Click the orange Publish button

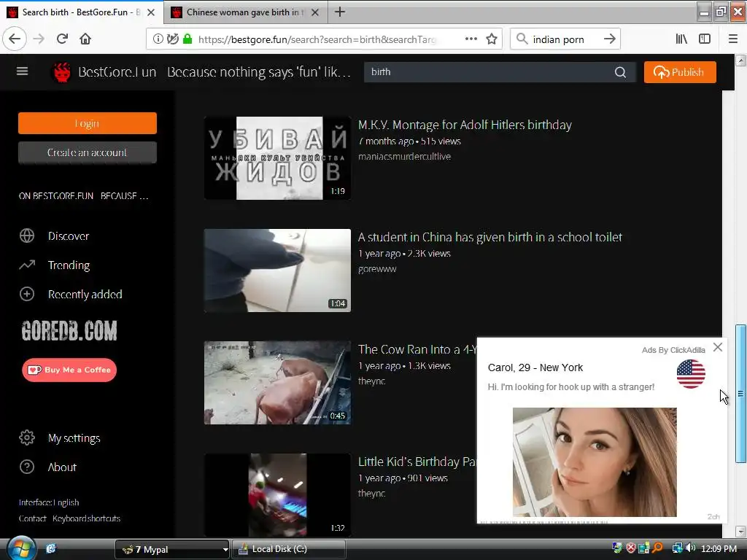(x=680, y=72)
